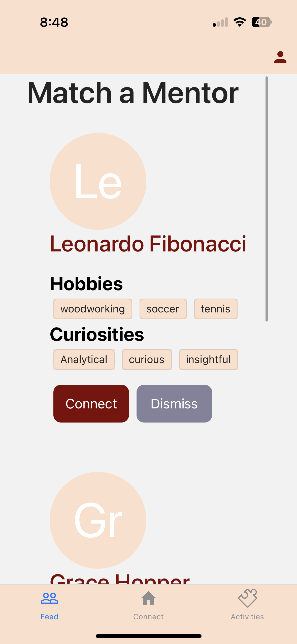Select the insightful curiosity tag
Viewport: 297px width, 644px height.
[x=209, y=360]
